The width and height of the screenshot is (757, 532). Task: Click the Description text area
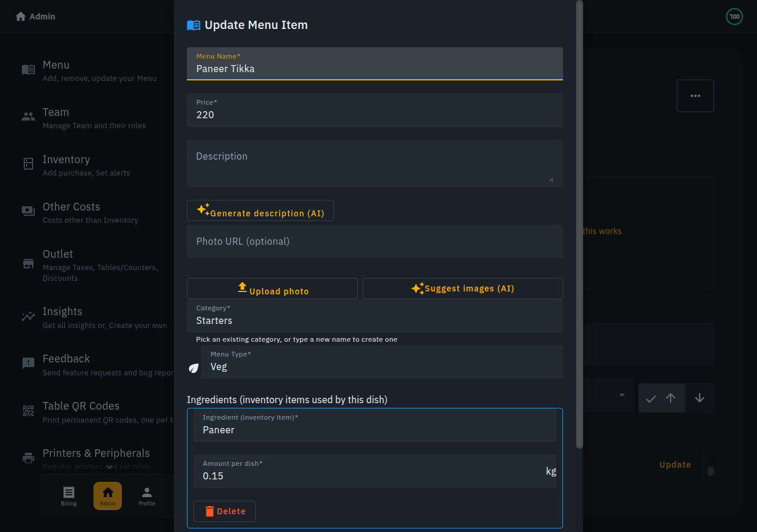pos(375,163)
